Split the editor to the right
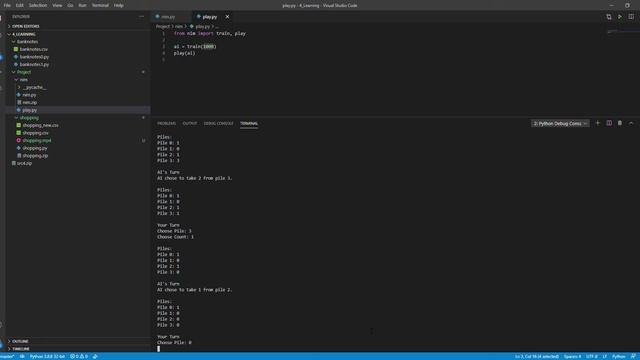 [x=631, y=17]
